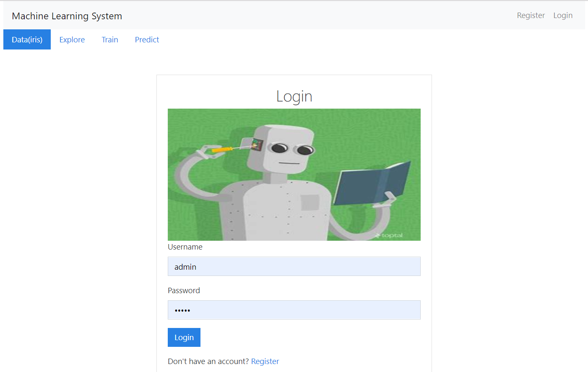This screenshot has width=588, height=372.
Task: Click the "Don't have an account?" text
Action: pyautogui.click(x=208, y=361)
